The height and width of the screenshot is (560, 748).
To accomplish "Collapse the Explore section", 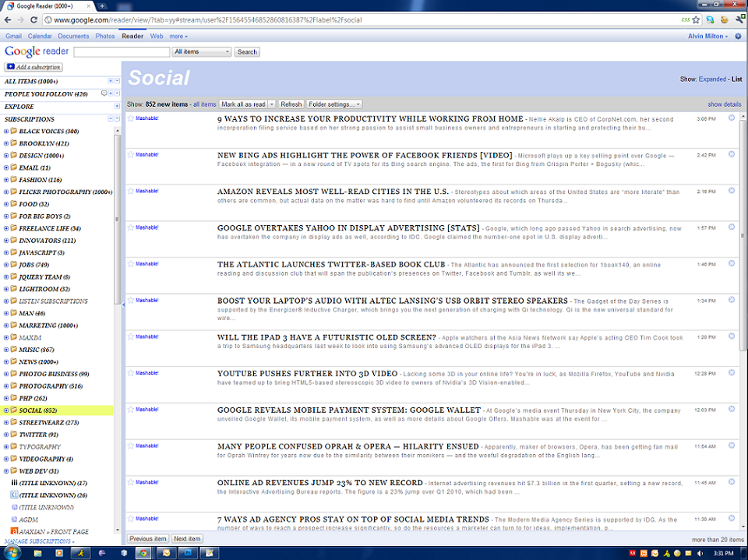I will 117,106.
